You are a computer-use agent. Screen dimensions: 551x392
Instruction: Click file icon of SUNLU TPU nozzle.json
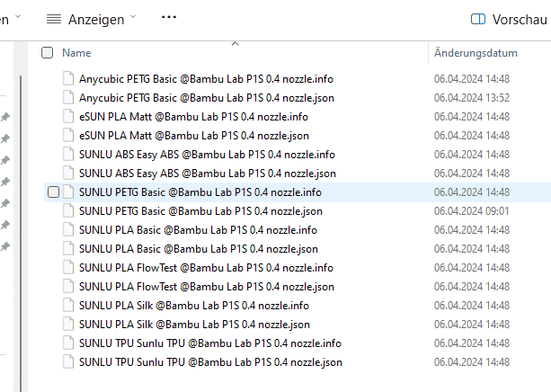(x=68, y=362)
